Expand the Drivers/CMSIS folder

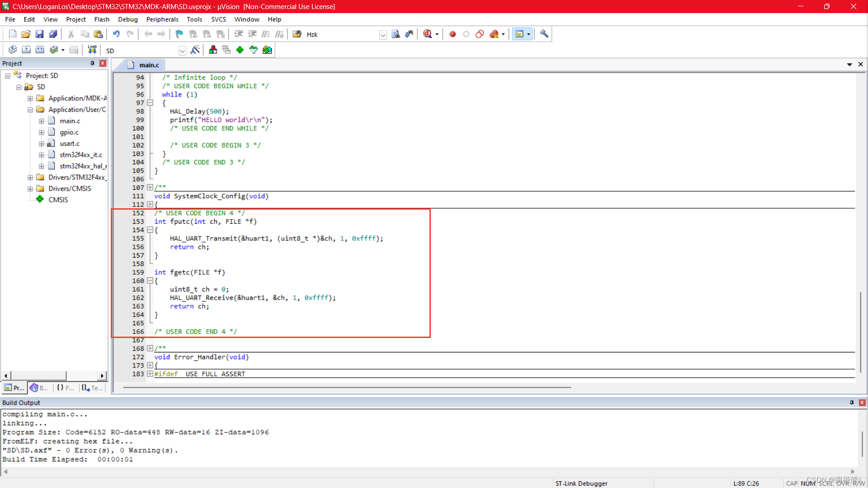point(30,189)
